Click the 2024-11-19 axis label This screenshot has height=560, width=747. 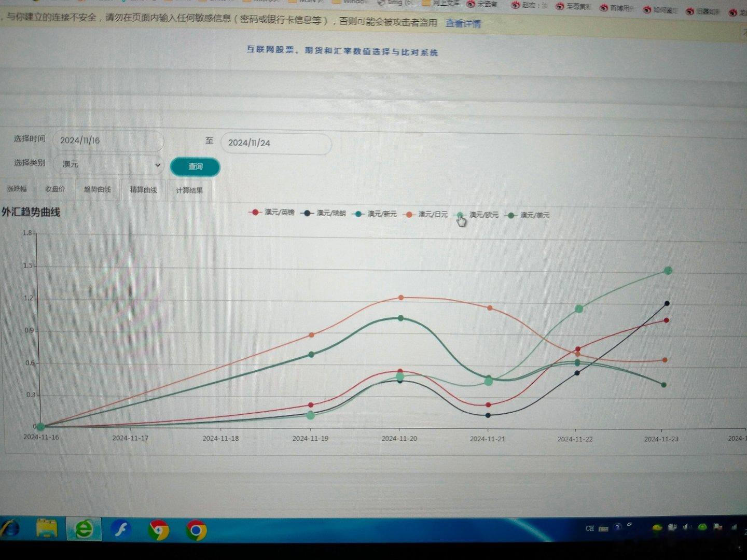point(310,438)
